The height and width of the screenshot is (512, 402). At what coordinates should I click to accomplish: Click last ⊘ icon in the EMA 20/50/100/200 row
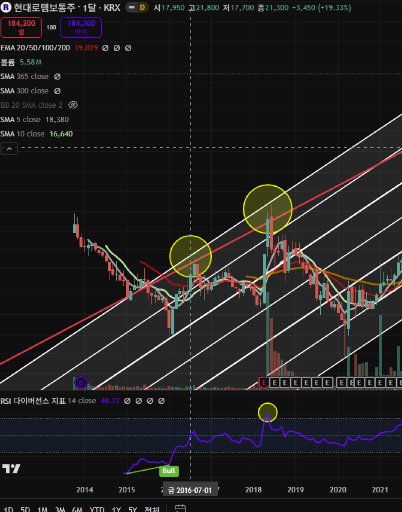point(128,48)
